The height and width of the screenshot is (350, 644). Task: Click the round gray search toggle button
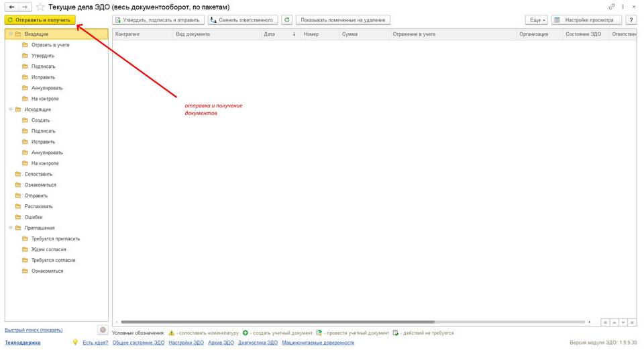pos(103,330)
